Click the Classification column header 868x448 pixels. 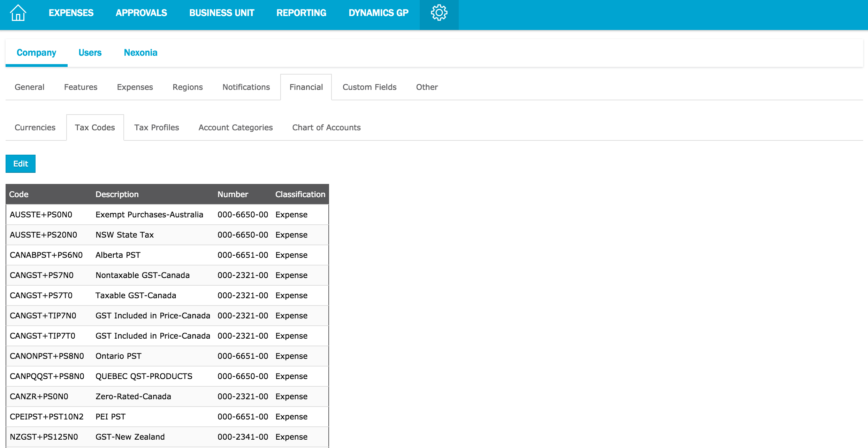(300, 194)
